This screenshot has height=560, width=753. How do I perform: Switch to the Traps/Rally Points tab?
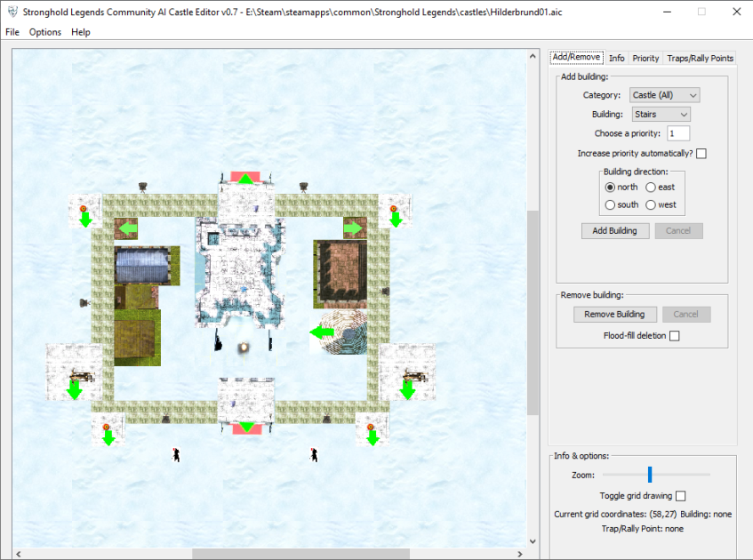click(700, 58)
